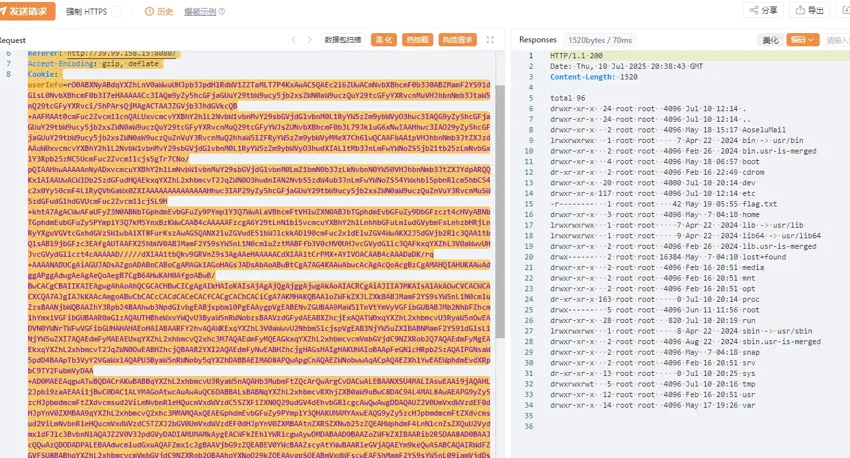Expand the Request editor to fullscreen

(x=490, y=40)
